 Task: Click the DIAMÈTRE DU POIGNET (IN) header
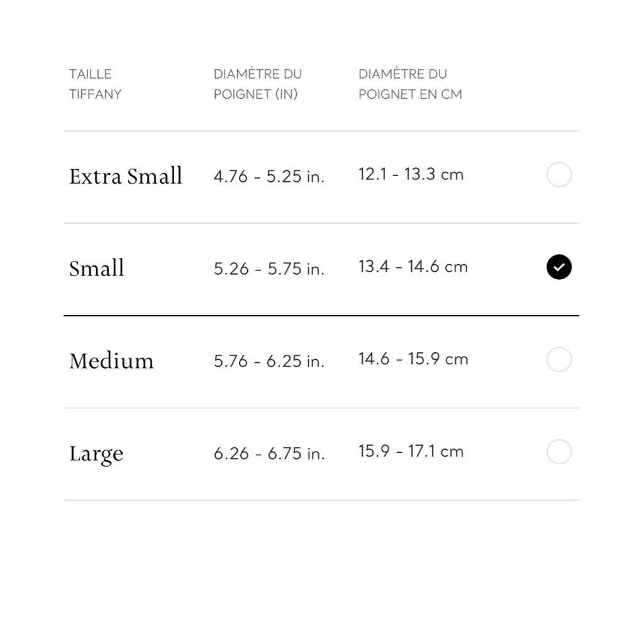[258, 84]
